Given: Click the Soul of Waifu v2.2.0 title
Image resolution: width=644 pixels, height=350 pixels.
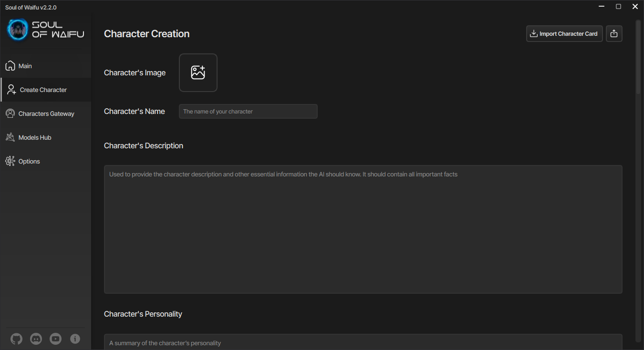Looking at the screenshot, I should [31, 7].
